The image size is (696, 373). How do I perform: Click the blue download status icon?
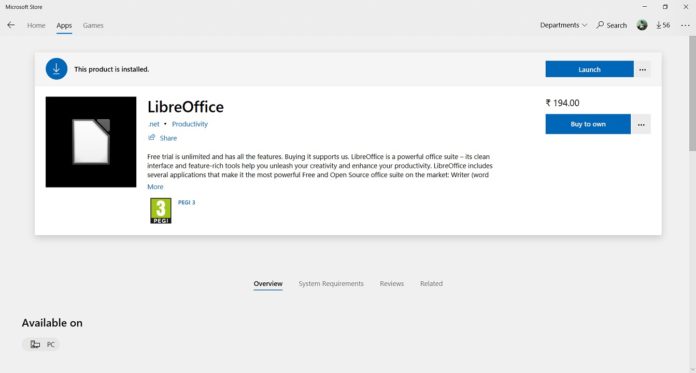56,69
